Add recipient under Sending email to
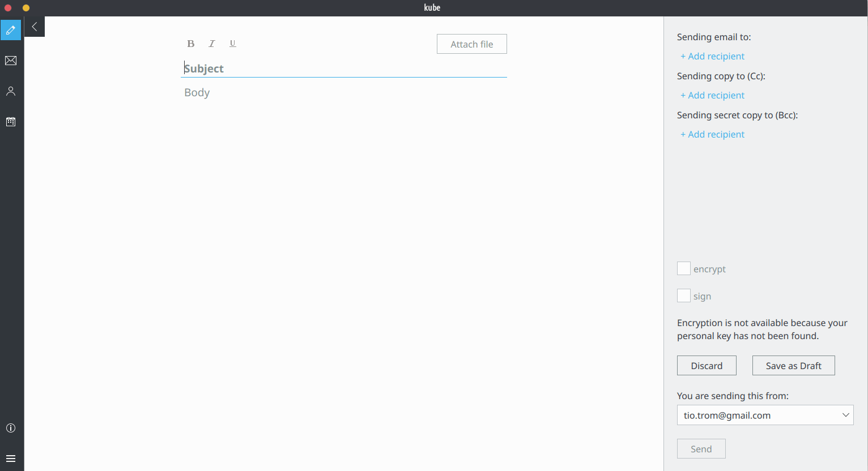This screenshot has height=471, width=868. click(x=713, y=56)
